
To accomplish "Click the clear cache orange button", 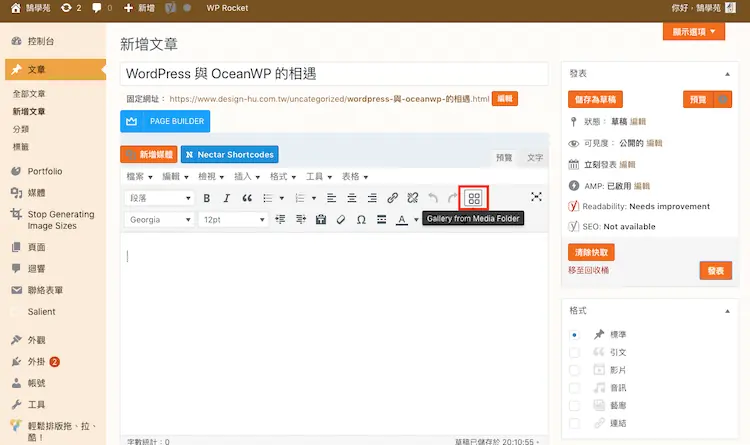I will [x=591, y=252].
